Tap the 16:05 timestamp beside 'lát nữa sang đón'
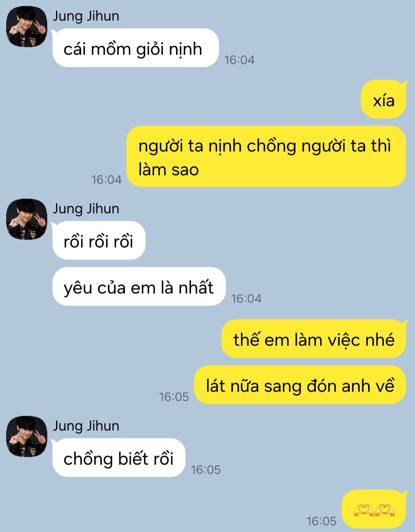Viewport: 415px width, 532px height. 174,397
